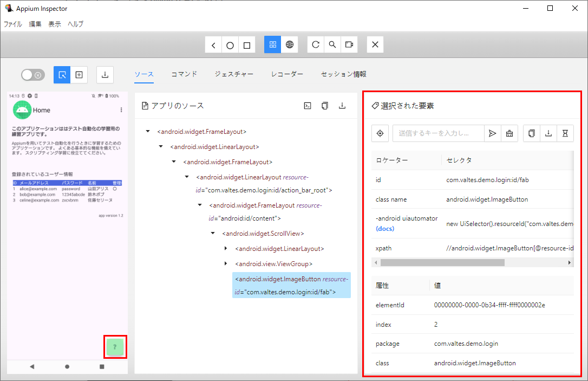Click the back navigation arrow in top toolbar
Image resolution: width=588 pixels, height=381 pixels.
tap(213, 45)
